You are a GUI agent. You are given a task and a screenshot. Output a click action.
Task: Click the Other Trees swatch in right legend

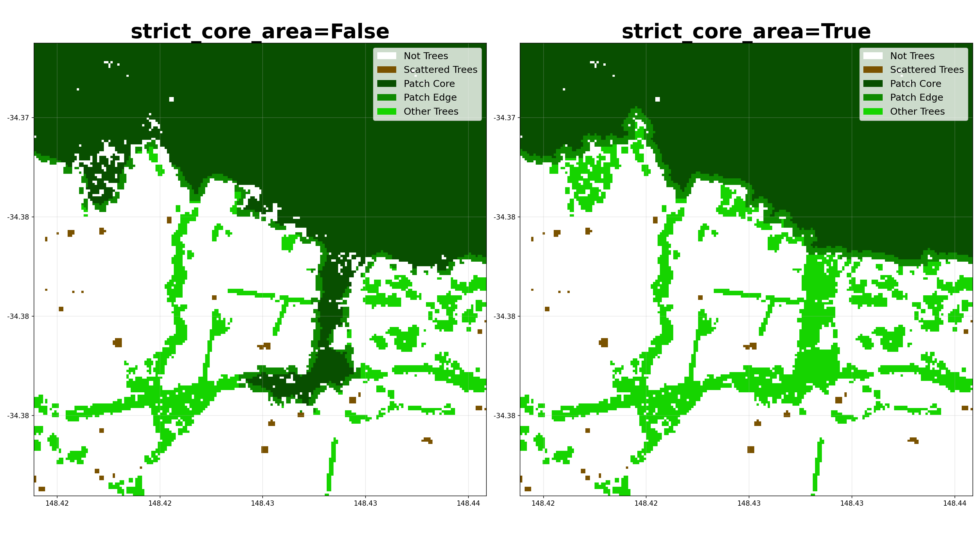[x=873, y=111]
